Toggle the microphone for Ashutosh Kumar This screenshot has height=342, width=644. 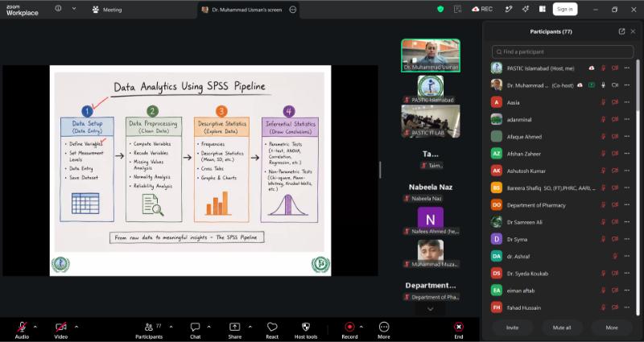point(603,171)
